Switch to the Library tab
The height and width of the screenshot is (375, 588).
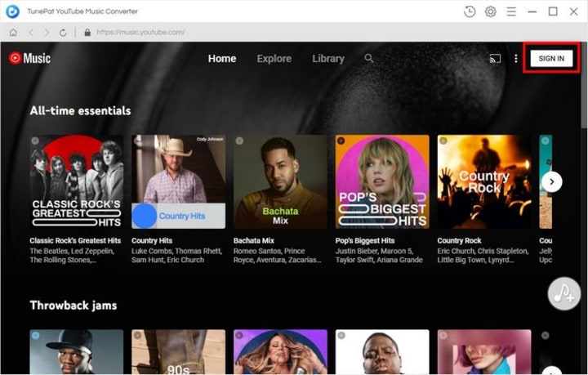[328, 59]
